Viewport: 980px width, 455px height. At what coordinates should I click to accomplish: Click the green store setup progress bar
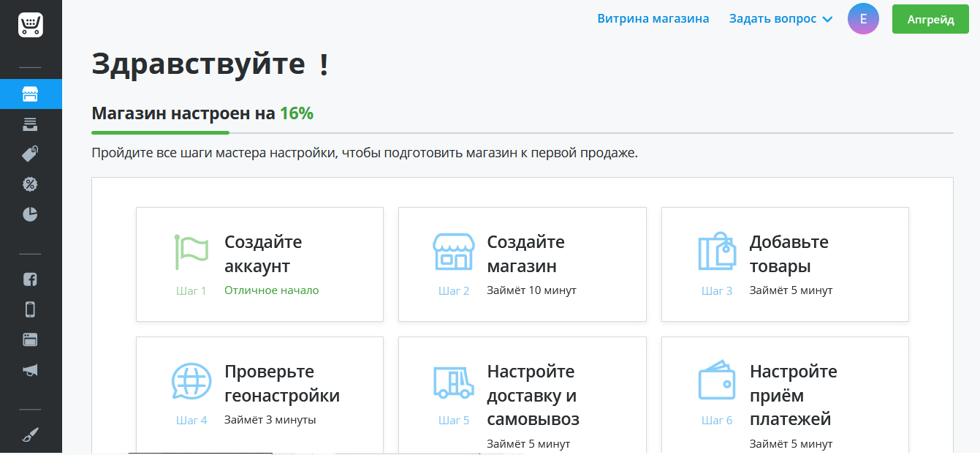point(160,133)
